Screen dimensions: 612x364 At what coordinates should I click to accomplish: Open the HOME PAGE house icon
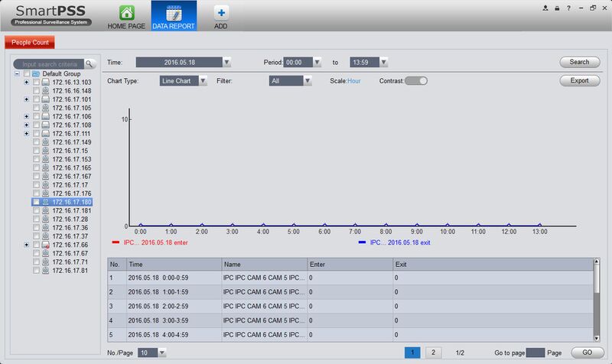click(x=126, y=13)
